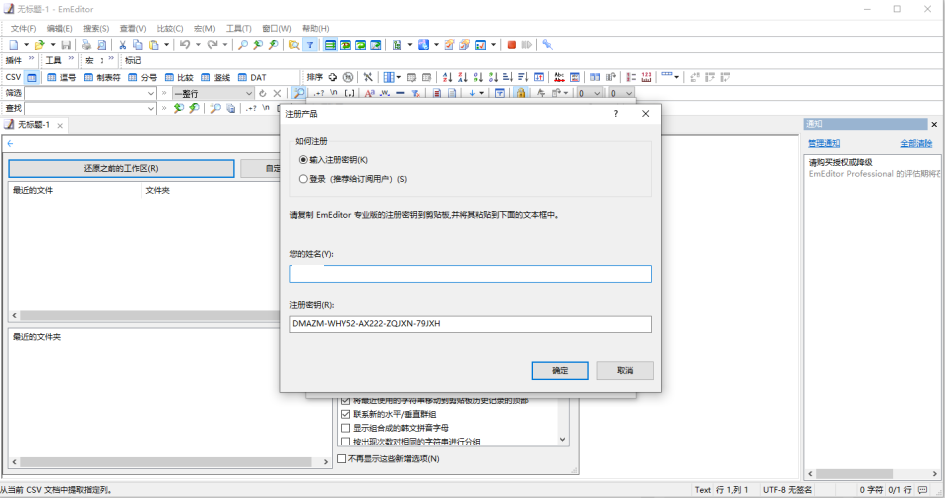This screenshot has height=498, width=945.
Task: Open the Search menu
Action: click(96, 28)
